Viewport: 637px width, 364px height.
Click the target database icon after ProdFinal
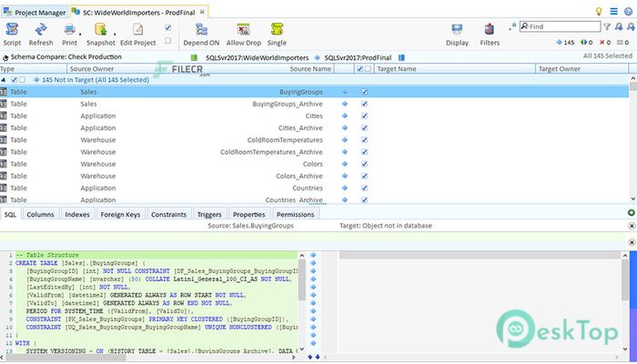(x=401, y=57)
